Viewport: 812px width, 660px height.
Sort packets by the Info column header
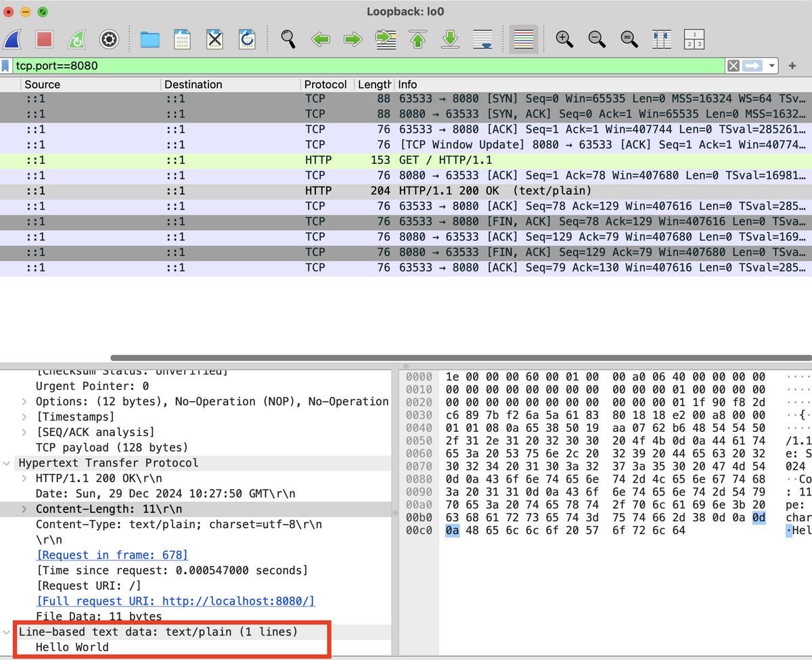(603, 85)
